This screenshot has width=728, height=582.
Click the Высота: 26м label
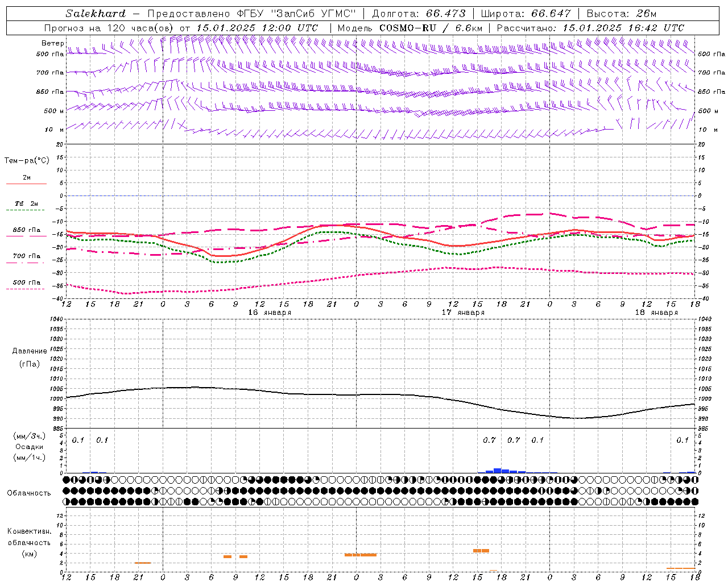[x=622, y=14]
